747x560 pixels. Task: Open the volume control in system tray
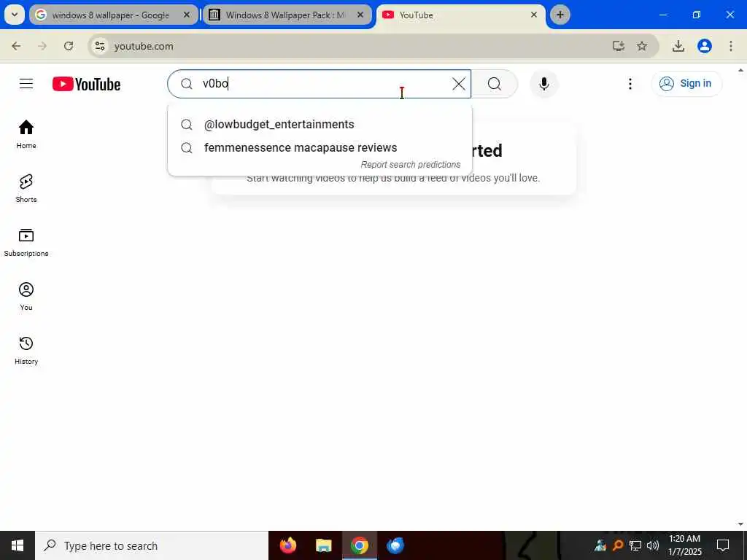click(x=653, y=545)
